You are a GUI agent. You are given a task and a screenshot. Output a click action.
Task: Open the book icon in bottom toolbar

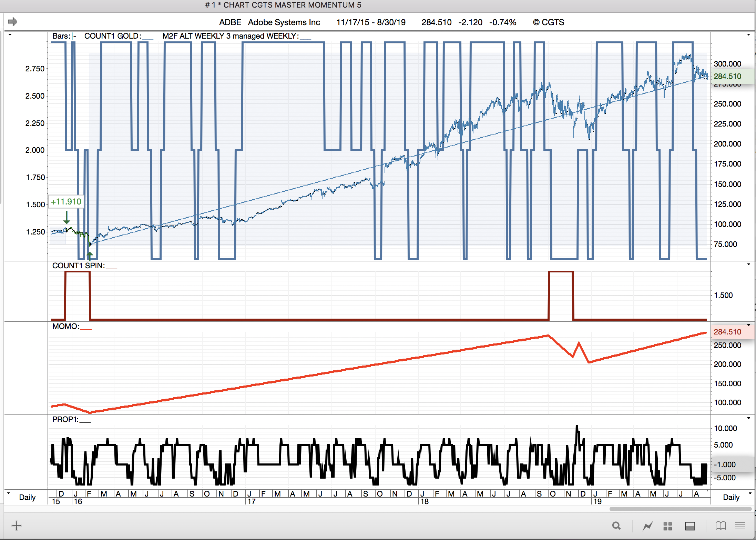coord(721,526)
